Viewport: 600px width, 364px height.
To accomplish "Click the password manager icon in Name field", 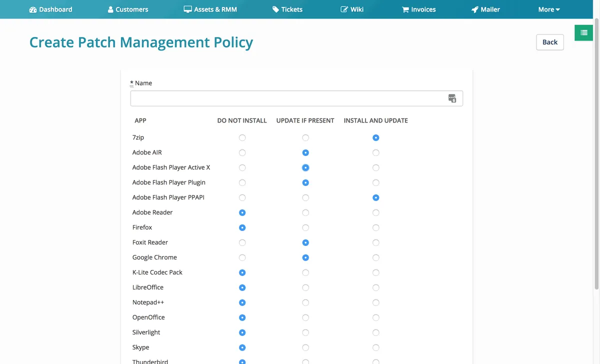I will click(x=452, y=98).
